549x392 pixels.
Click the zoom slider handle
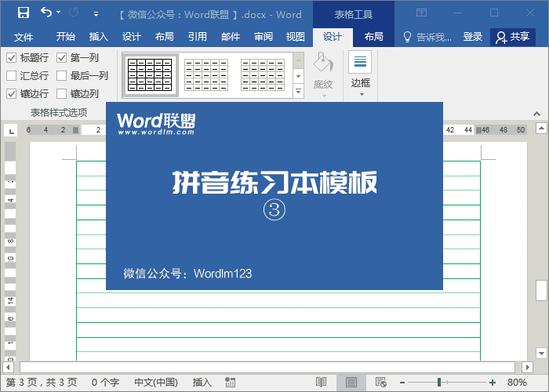(x=439, y=383)
